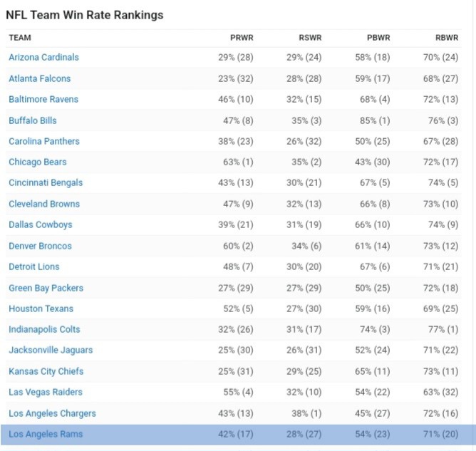Viewport: 476px width, 451px height.
Task: Click Buffalo Bills PBWR value 85% (1)
Action: 375,120
